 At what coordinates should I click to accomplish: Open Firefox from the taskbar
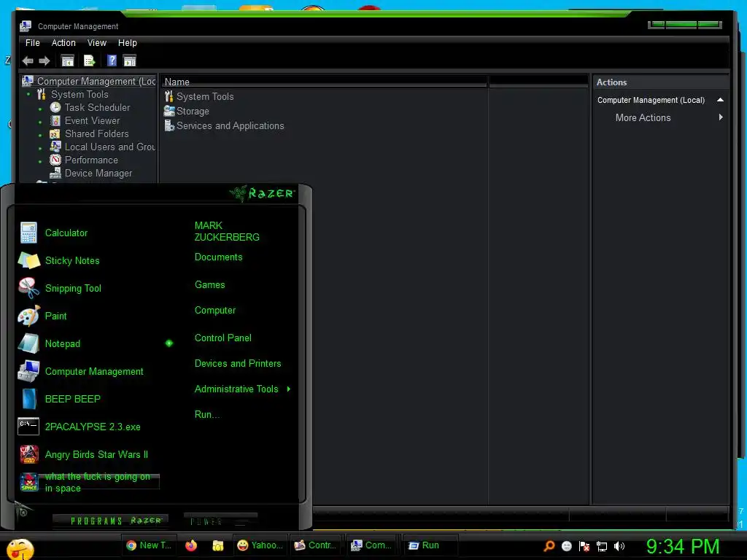point(191,545)
